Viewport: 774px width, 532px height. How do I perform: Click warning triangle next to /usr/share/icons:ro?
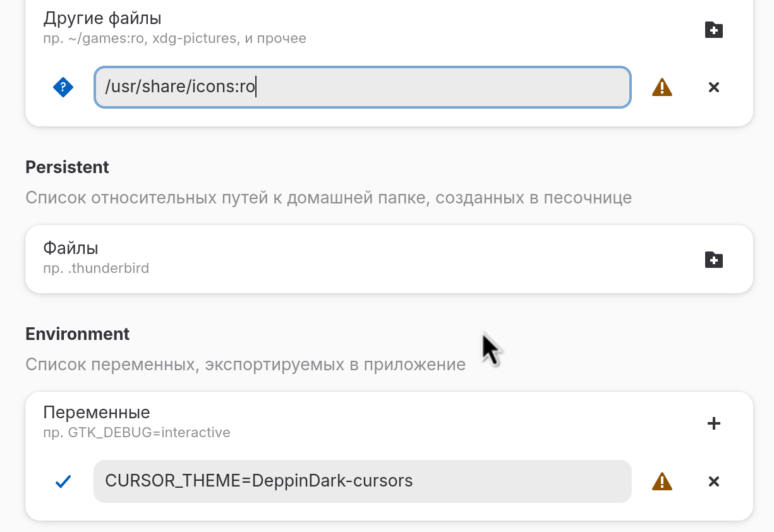(x=662, y=87)
